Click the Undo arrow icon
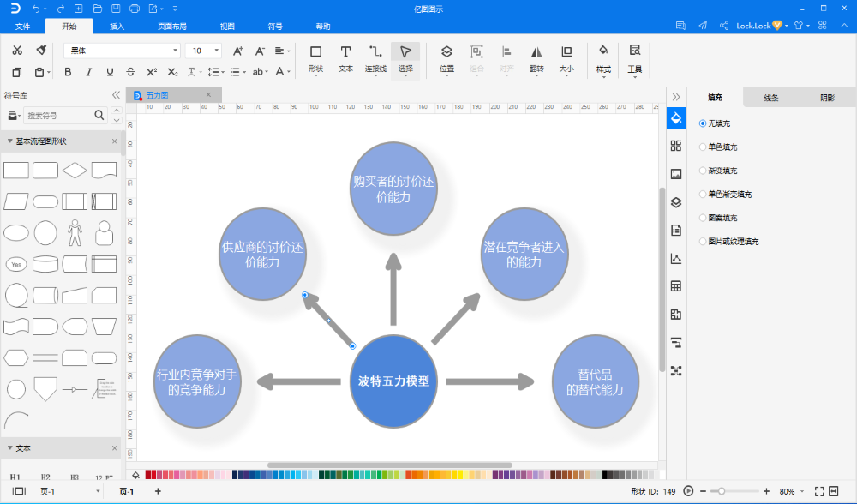 pyautogui.click(x=36, y=9)
